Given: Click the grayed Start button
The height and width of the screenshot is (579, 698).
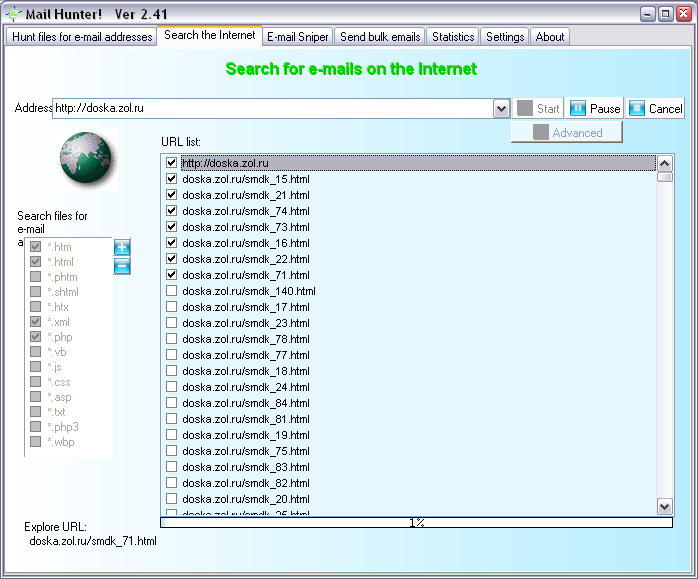Looking at the screenshot, I should [x=538, y=108].
